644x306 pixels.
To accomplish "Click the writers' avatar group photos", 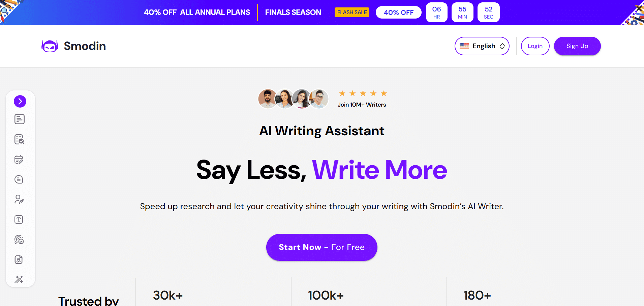I will pyautogui.click(x=293, y=99).
